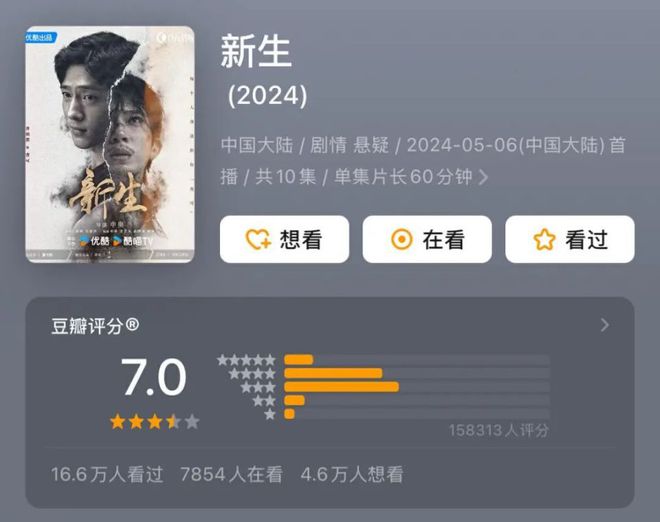
Task: Open the 7854人在看 stat
Action: pos(232,474)
